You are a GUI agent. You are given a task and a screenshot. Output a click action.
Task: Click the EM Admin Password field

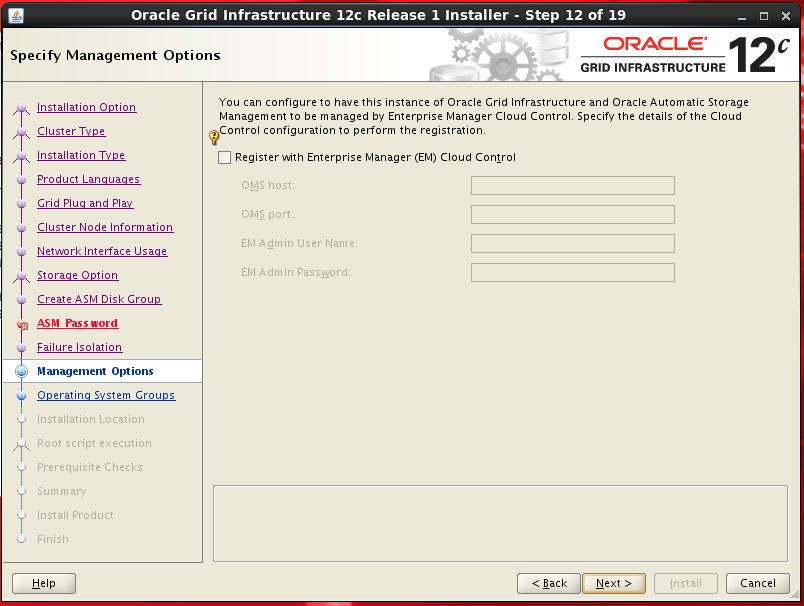[573, 272]
